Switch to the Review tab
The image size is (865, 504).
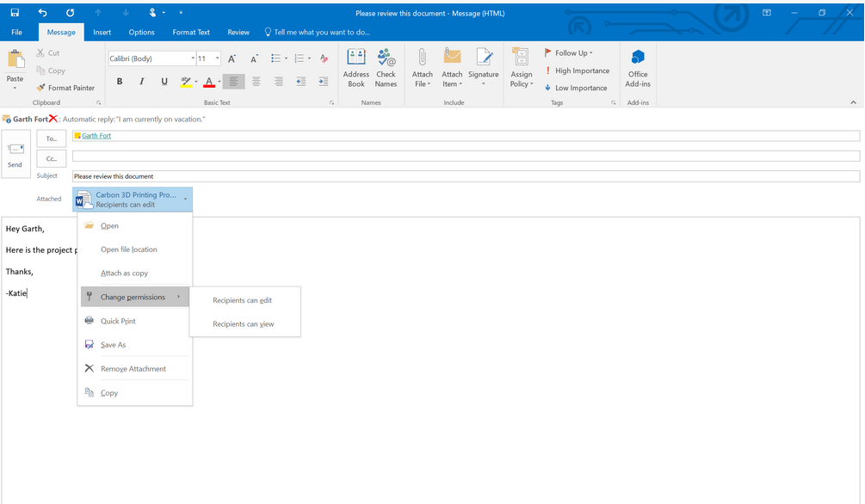click(238, 32)
